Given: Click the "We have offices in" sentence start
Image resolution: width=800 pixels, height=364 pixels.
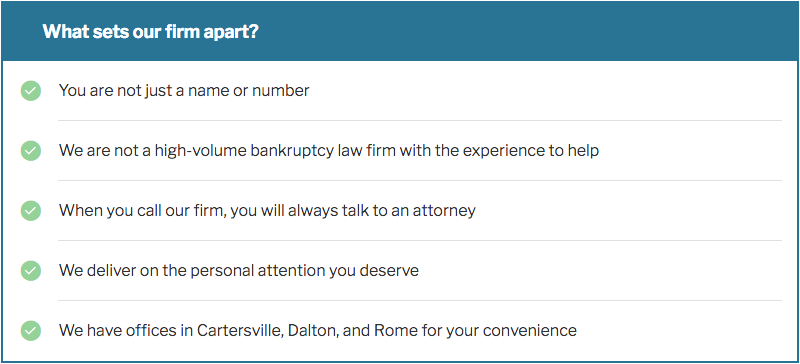Looking at the screenshot, I should (126, 330).
